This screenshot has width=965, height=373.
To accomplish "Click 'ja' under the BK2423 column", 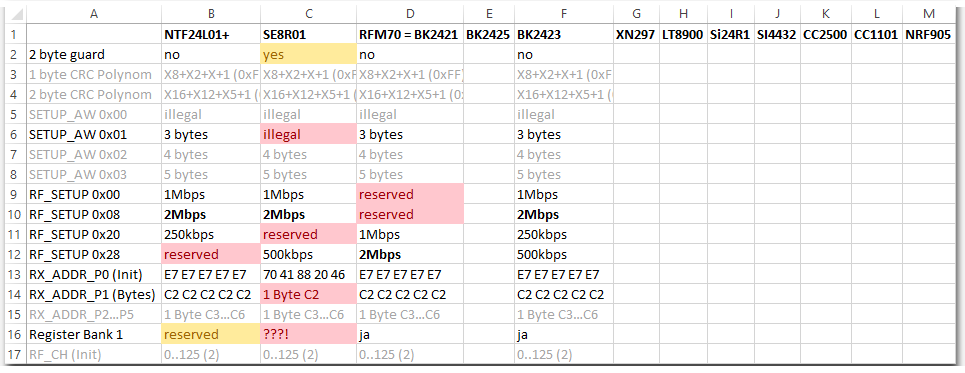I will click(564, 334).
